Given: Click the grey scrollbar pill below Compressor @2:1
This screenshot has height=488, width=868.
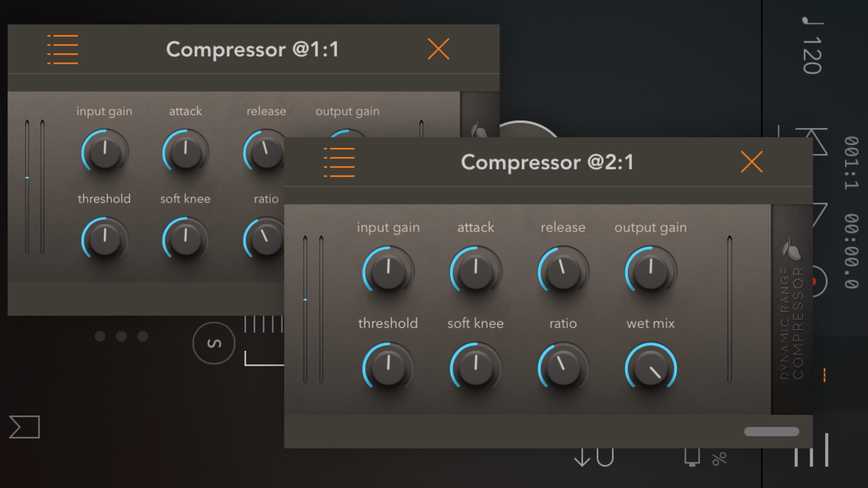Looking at the screenshot, I should [x=771, y=431].
